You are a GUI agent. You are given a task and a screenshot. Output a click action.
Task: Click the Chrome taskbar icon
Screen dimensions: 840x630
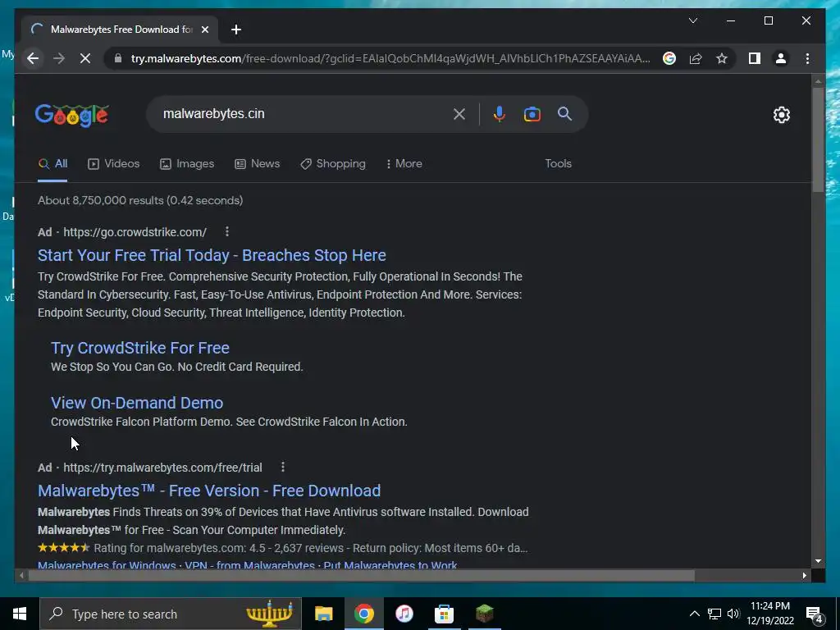(363, 614)
